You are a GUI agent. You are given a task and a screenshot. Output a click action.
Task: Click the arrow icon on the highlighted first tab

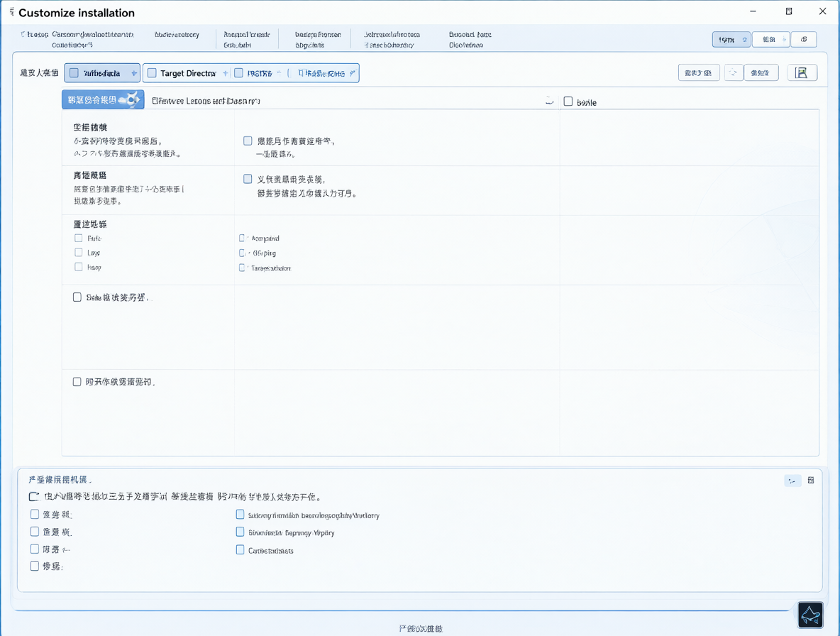pos(134,73)
